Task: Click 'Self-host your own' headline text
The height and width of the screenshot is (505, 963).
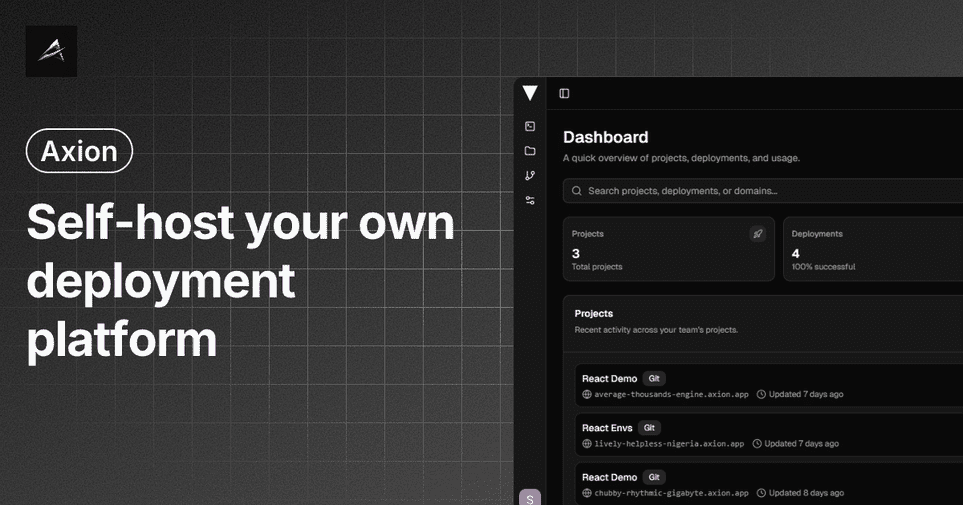Action: tap(241, 222)
